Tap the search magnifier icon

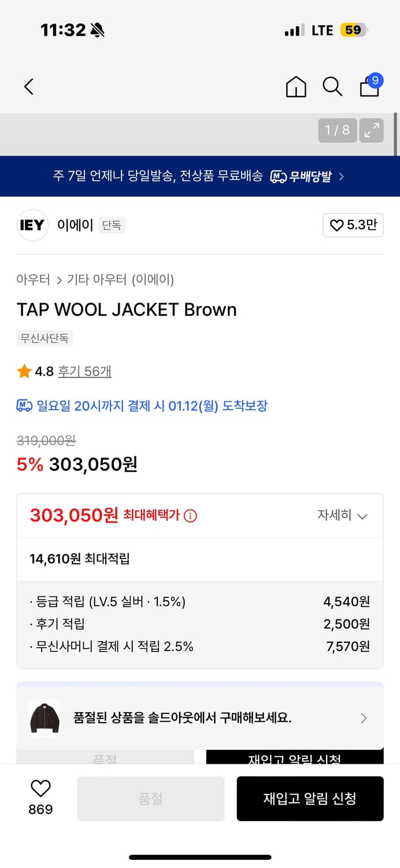(332, 86)
